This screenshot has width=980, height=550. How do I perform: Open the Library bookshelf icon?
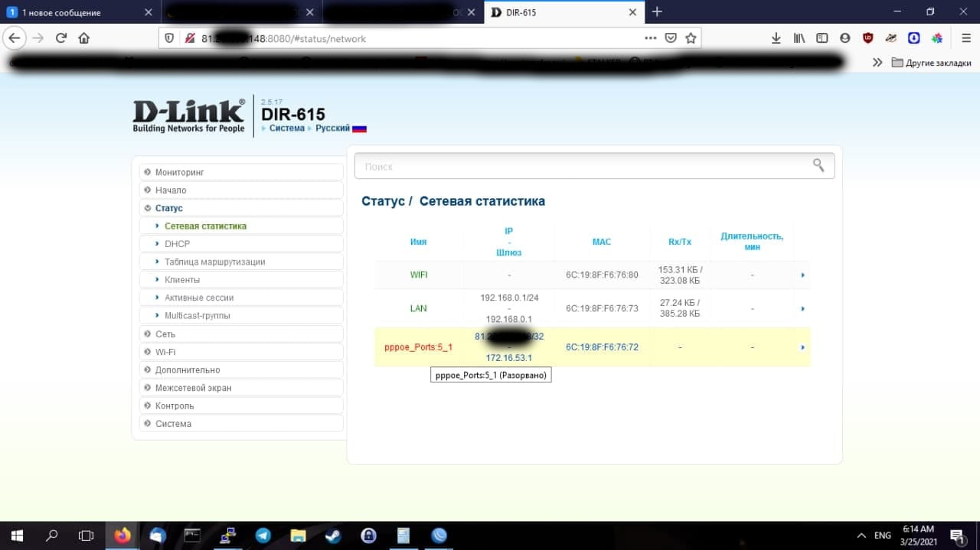(799, 38)
